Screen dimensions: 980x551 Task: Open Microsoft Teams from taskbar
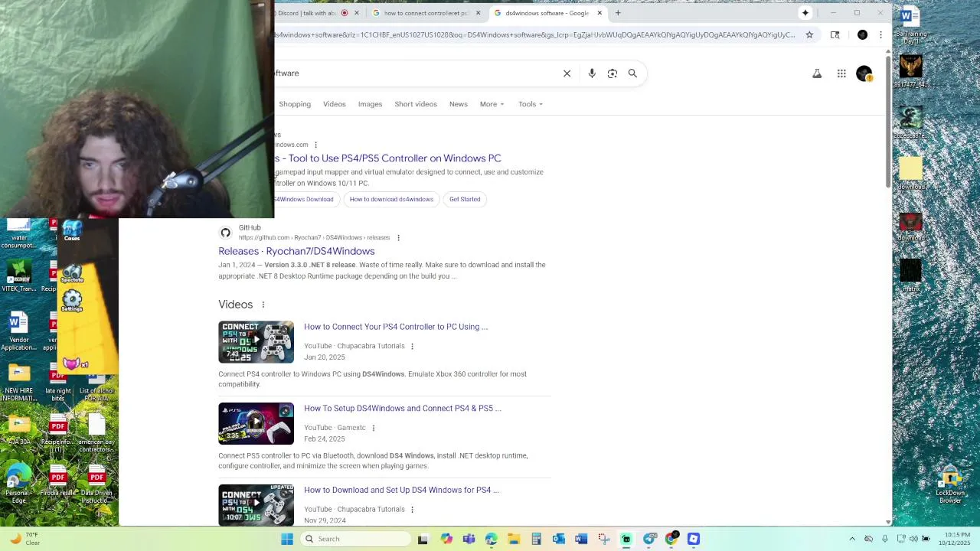pyautogui.click(x=469, y=539)
